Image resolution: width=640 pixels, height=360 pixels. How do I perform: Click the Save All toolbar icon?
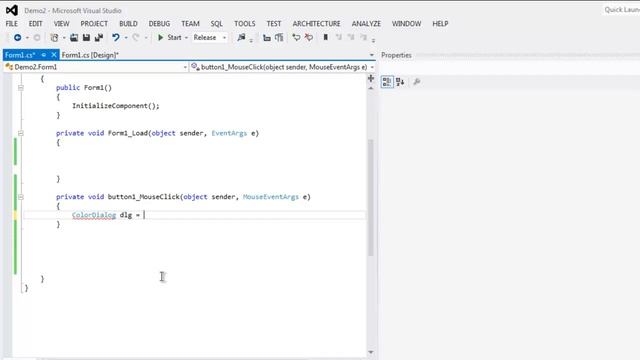click(x=99, y=38)
